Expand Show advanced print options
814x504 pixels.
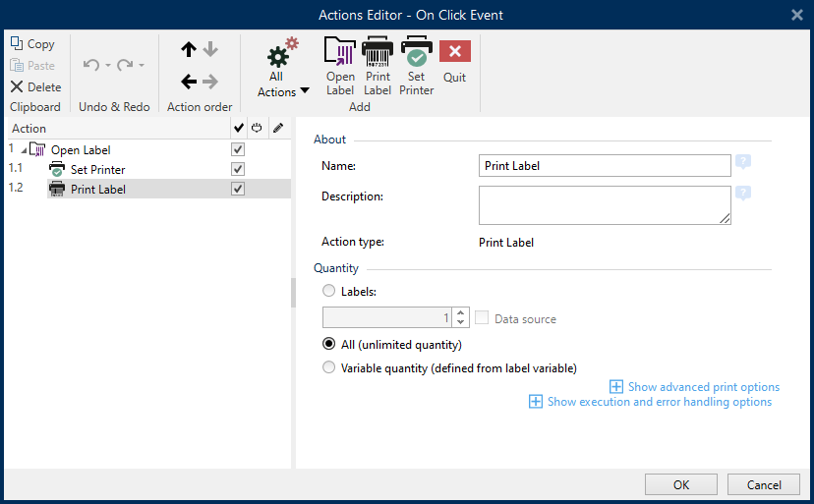click(x=694, y=387)
